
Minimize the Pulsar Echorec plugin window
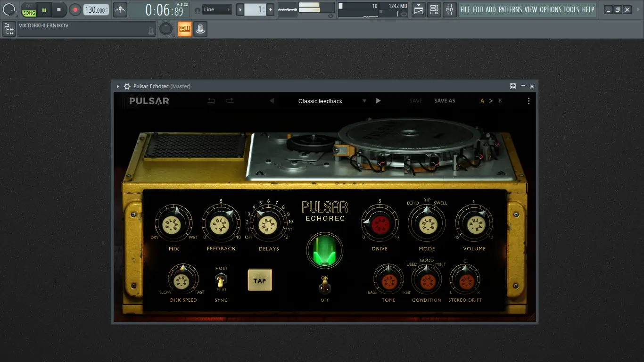523,86
